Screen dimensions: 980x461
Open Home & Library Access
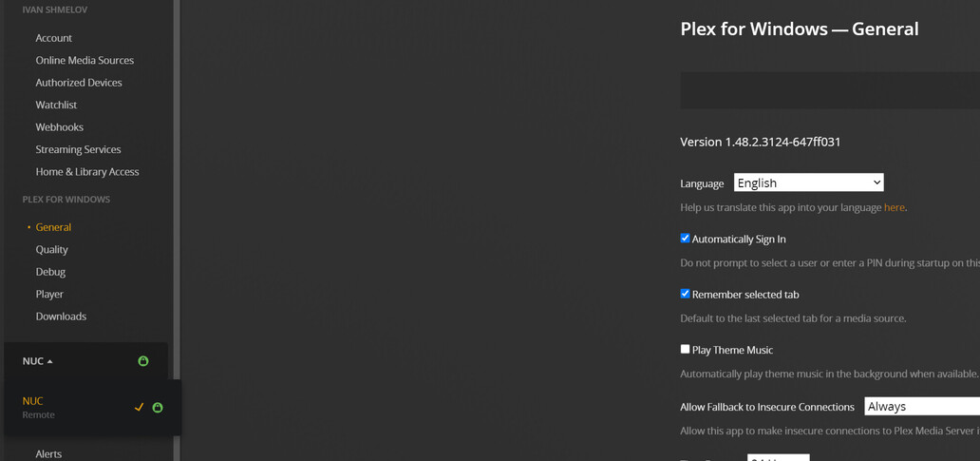[87, 172]
